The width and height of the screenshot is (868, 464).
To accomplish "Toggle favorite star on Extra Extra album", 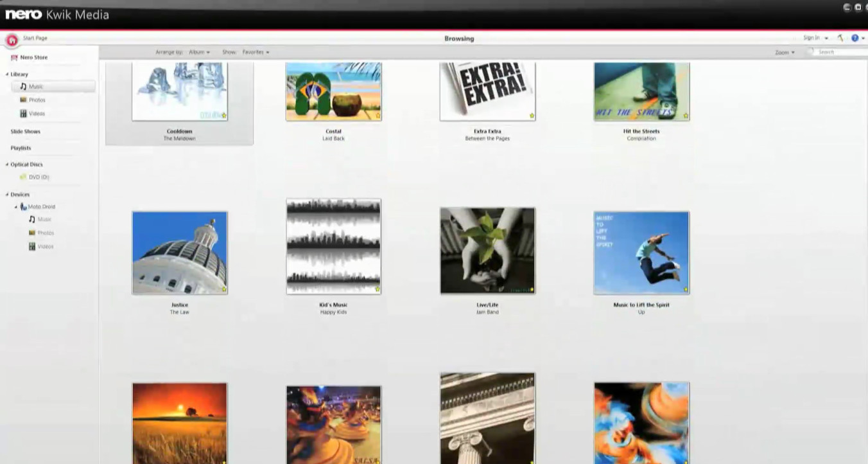I will pyautogui.click(x=532, y=116).
